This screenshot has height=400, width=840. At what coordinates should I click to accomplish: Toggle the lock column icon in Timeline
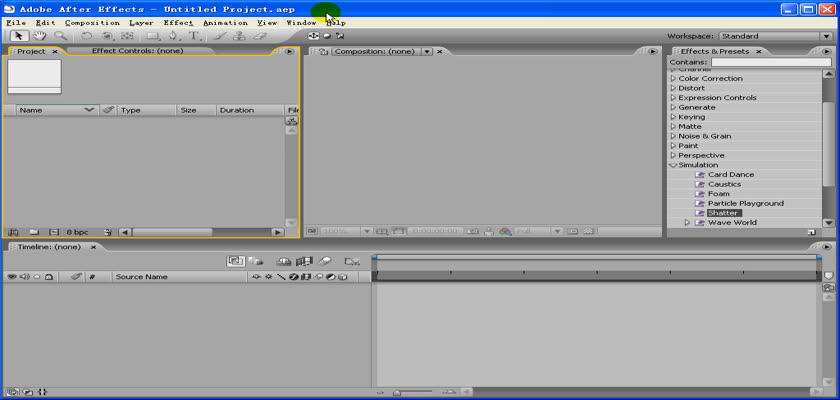pos(48,277)
